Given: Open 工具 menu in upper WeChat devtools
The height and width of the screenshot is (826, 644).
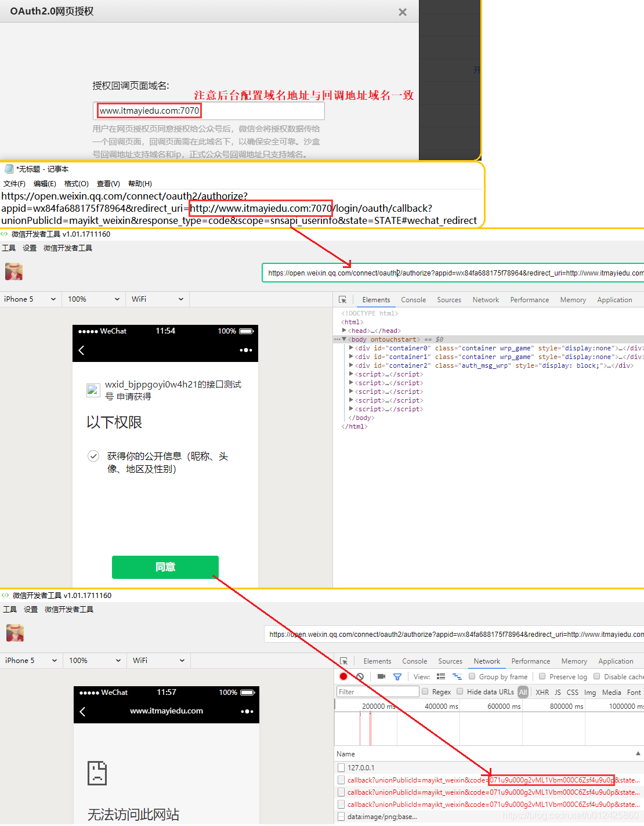Looking at the screenshot, I should click(9, 248).
